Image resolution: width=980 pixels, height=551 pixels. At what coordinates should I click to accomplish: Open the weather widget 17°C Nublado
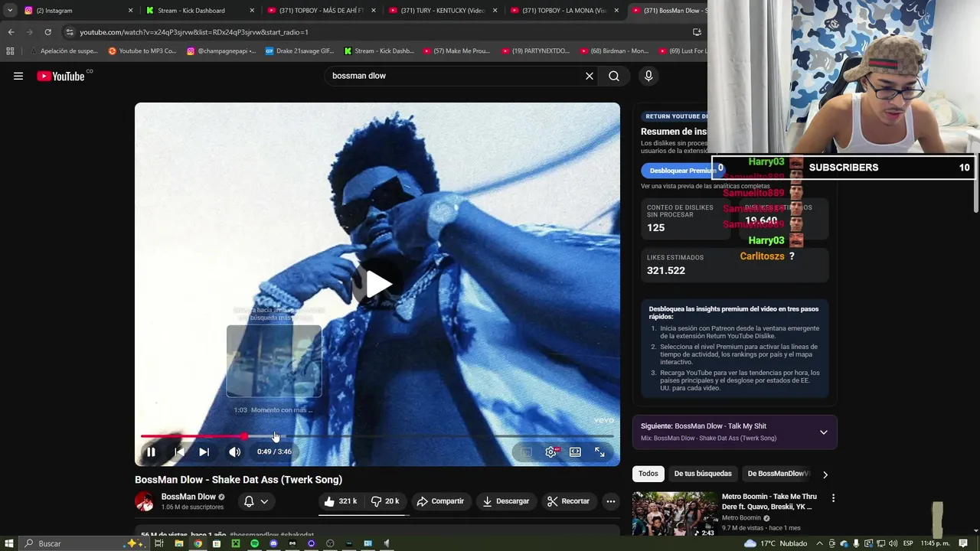click(776, 543)
